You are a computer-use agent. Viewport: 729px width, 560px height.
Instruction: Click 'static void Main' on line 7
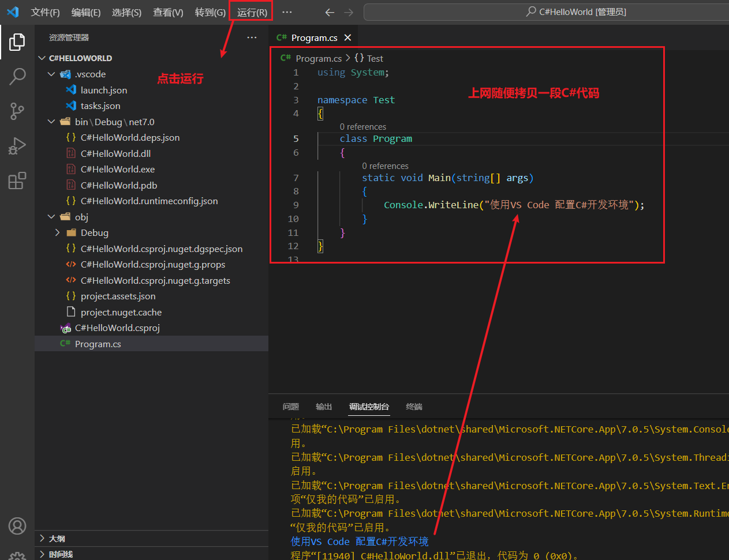[406, 178]
